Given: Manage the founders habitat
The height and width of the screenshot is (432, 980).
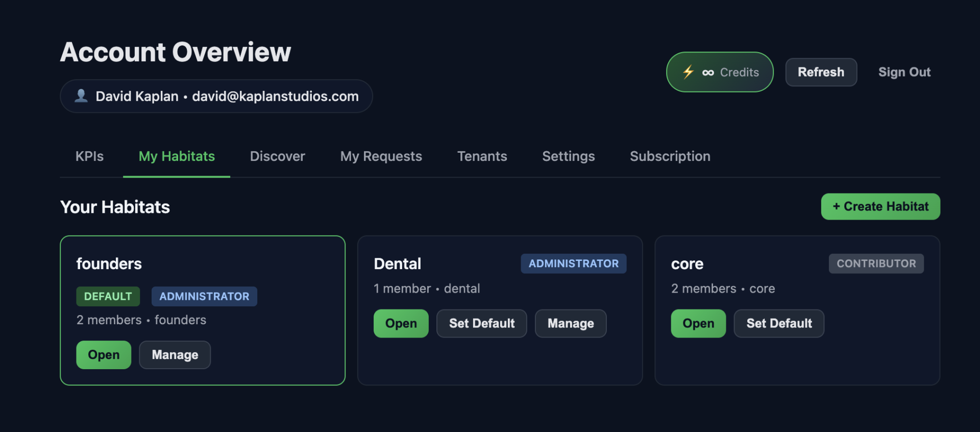Looking at the screenshot, I should pyautogui.click(x=175, y=355).
